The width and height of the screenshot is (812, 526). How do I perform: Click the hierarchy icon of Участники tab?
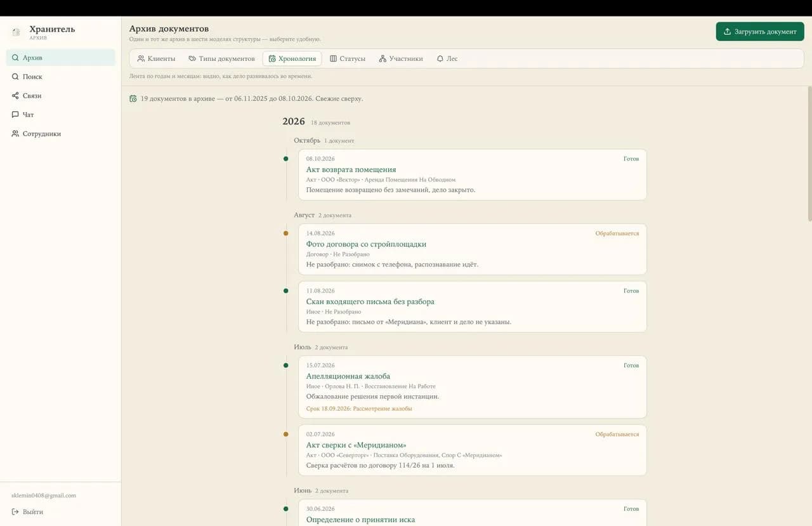click(x=383, y=58)
